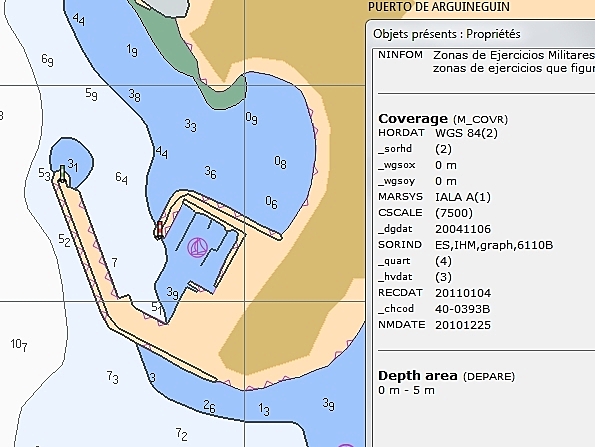Click the Coverage (M_COVR) object heading
The height and width of the screenshot is (447, 595).
443,119
